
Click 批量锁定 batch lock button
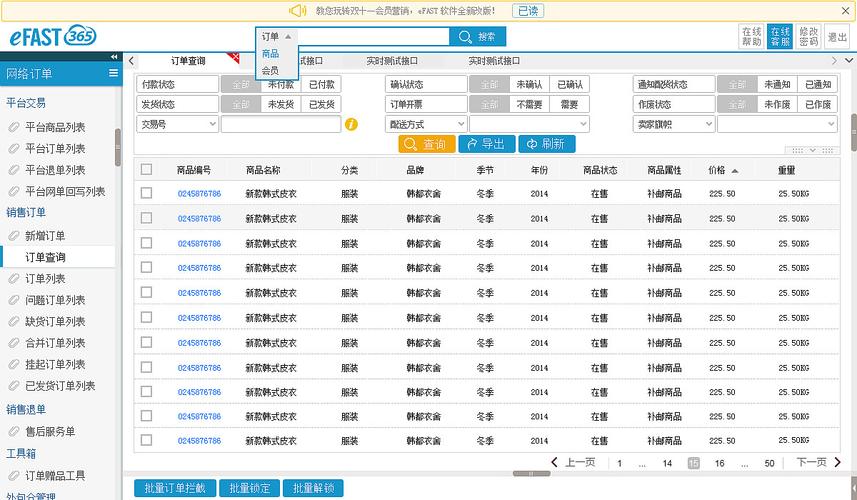pyautogui.click(x=250, y=488)
